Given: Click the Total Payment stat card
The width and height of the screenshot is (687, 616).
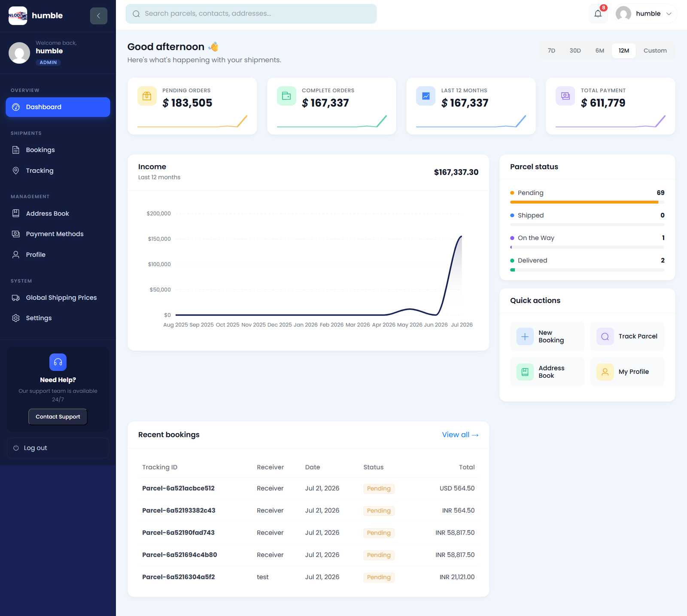Looking at the screenshot, I should pyautogui.click(x=611, y=106).
